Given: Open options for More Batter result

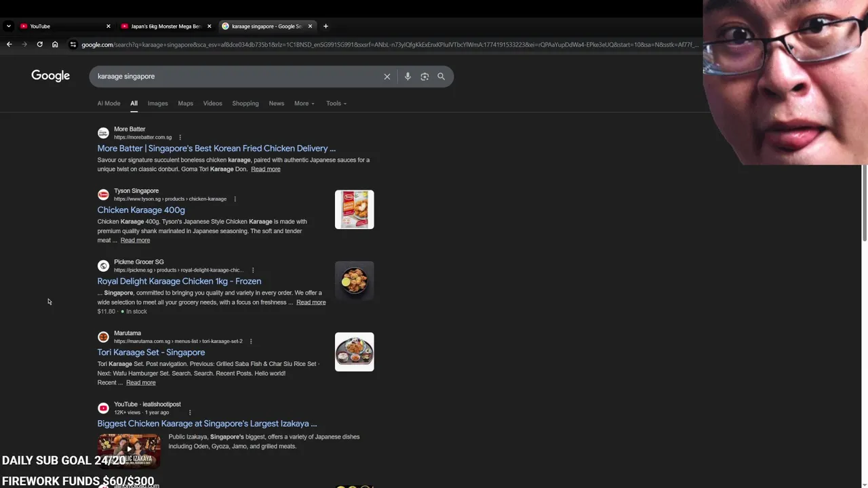Looking at the screenshot, I should [x=180, y=138].
